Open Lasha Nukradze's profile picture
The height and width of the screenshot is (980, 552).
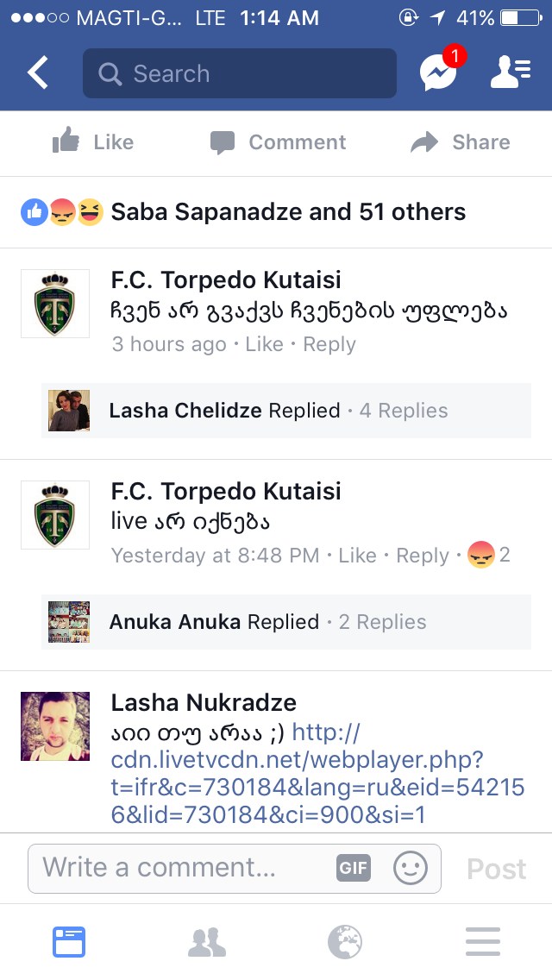click(55, 726)
